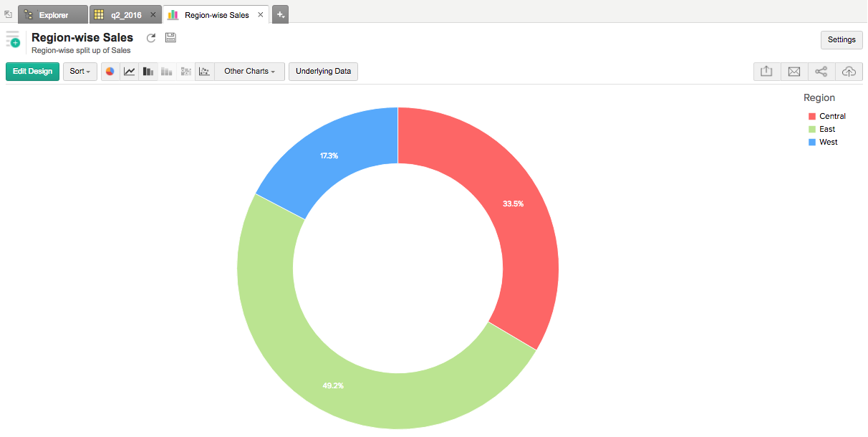
Task: Switch to the q2_2016 tab
Action: pos(125,14)
